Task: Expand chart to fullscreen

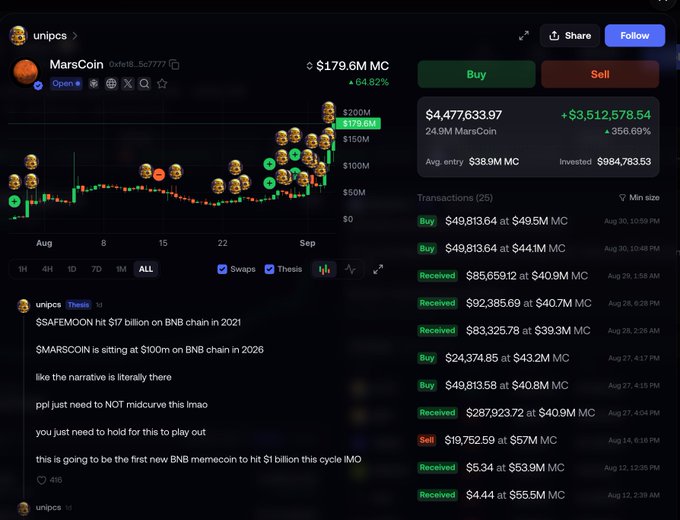Action: pos(378,269)
